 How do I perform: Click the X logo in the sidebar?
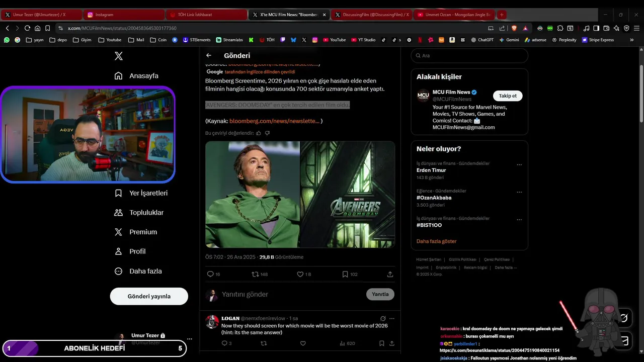119,56
